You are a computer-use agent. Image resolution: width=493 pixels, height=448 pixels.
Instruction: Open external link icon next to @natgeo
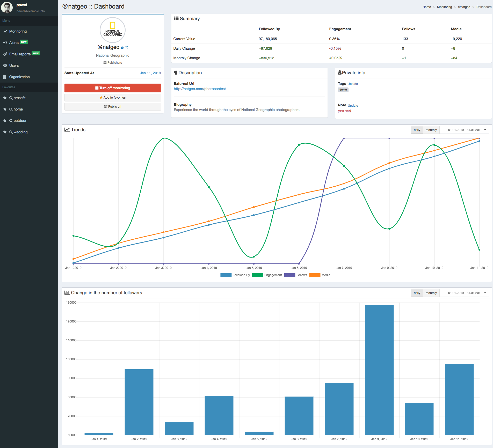coord(127,48)
